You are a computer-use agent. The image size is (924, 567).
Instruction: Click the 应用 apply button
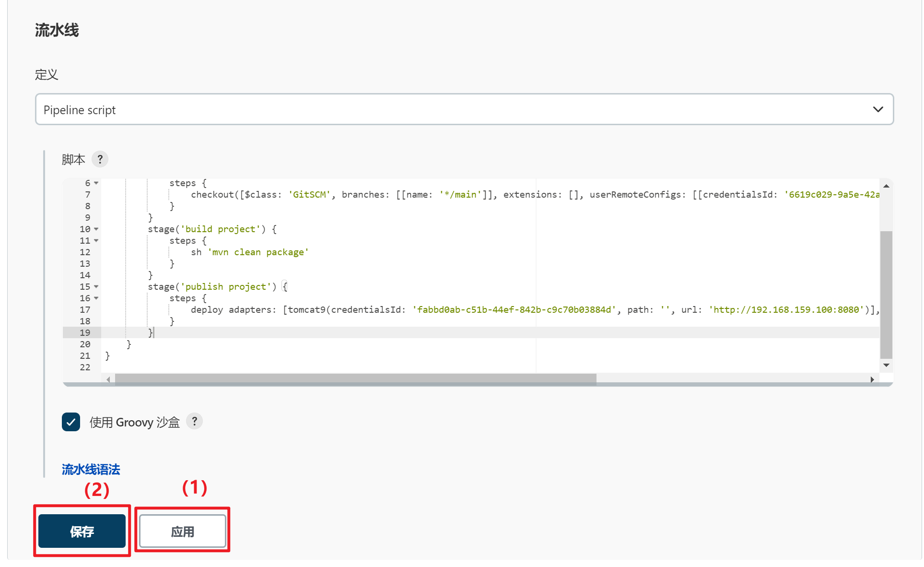click(x=182, y=531)
